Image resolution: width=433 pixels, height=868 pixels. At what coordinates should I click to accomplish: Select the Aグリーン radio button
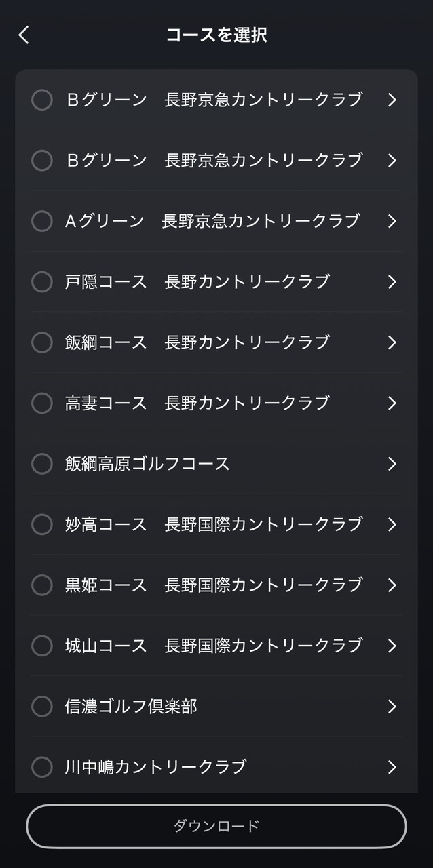click(42, 221)
